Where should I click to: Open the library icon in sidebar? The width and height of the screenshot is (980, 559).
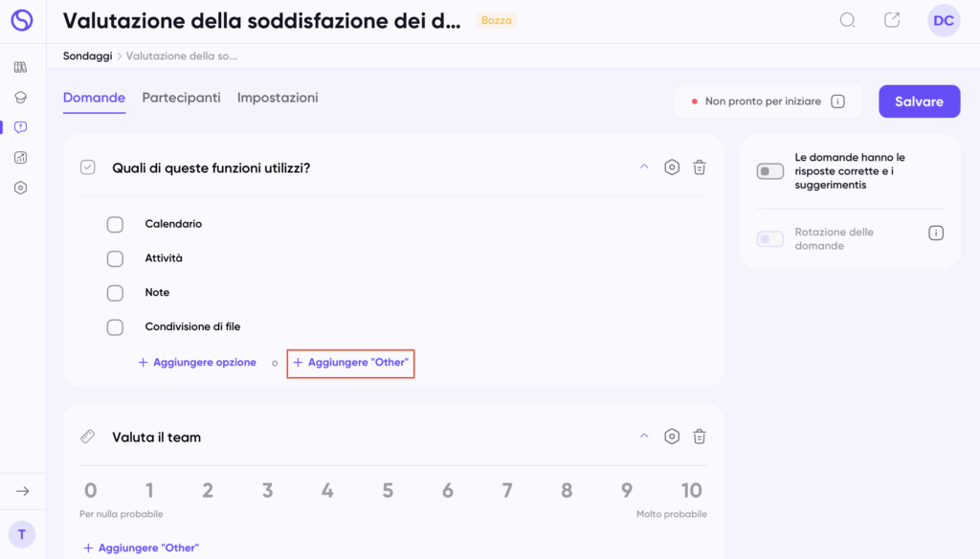coord(21,67)
